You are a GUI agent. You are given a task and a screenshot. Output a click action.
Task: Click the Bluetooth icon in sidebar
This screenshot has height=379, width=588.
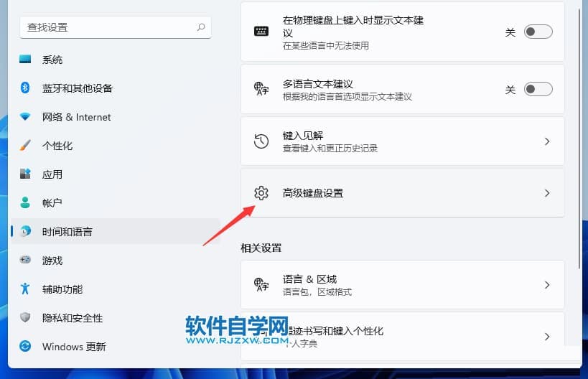click(26, 88)
